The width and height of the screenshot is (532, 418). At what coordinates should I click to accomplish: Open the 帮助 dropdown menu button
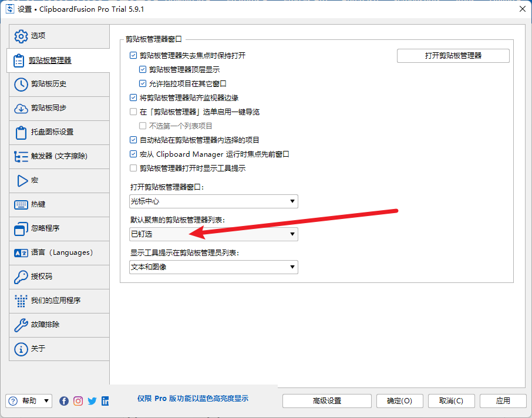click(x=29, y=401)
